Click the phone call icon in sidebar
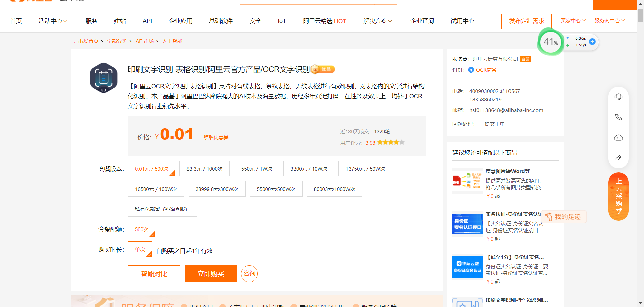644x307 pixels. click(618, 117)
